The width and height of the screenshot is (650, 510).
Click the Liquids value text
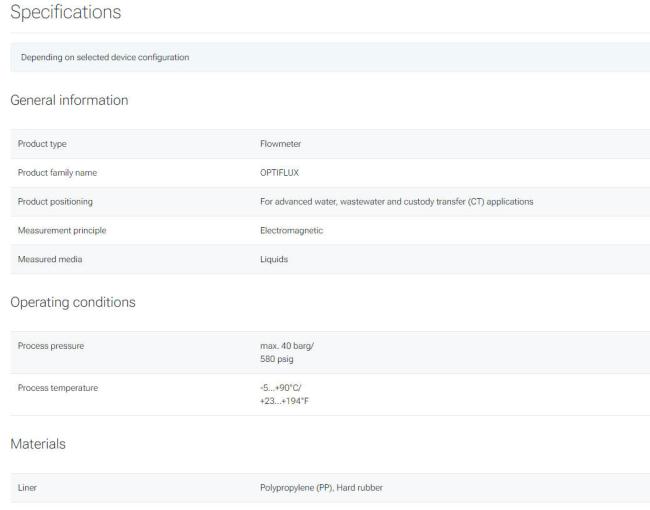pos(274,259)
